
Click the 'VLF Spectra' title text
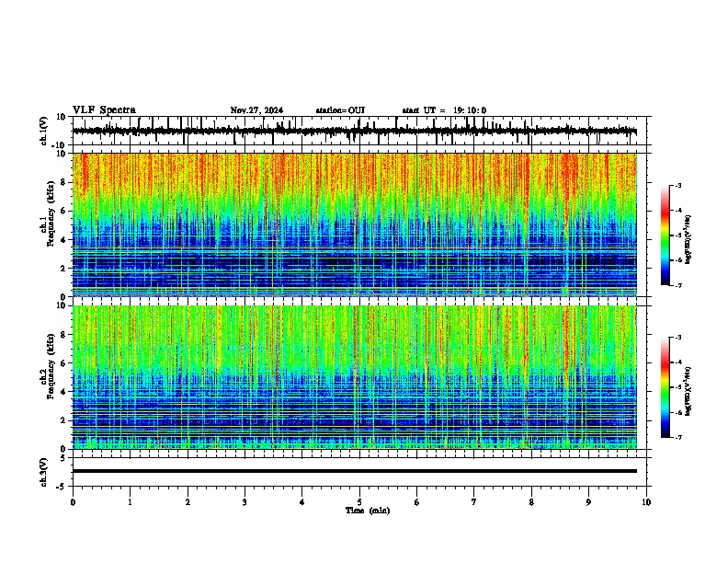(x=104, y=110)
